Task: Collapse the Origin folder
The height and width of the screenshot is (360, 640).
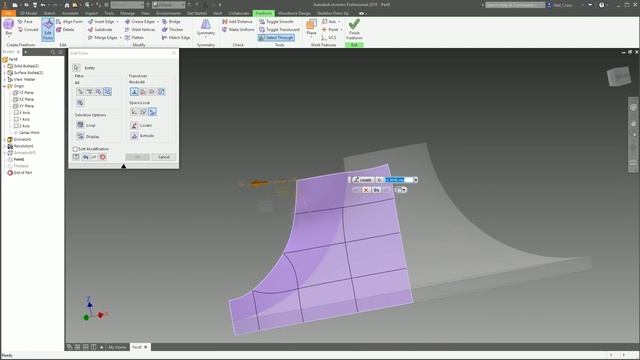Action: [4, 86]
